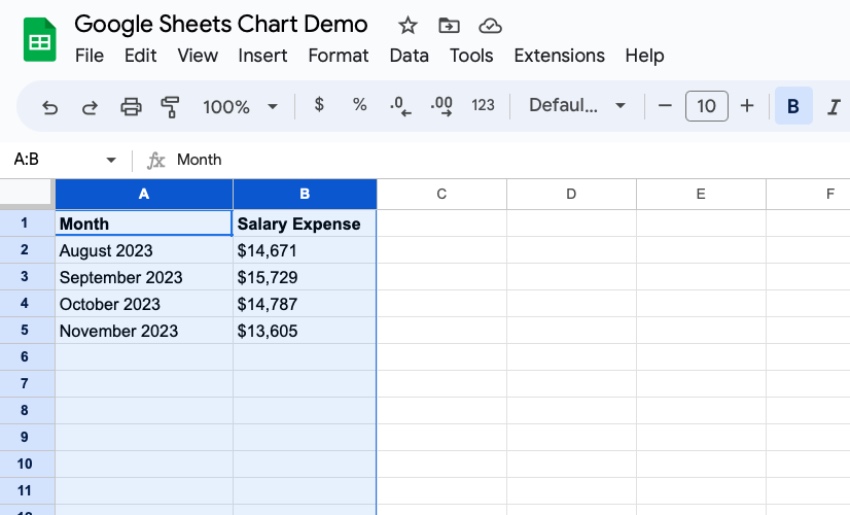Expand the name box range dropdown arrow

point(111,160)
